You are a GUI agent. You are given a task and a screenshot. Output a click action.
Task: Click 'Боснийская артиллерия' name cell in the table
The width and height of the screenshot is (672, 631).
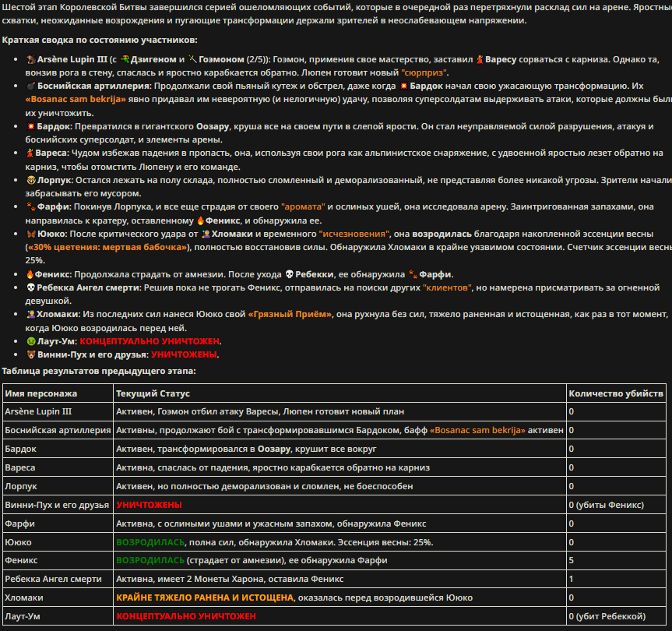(58, 430)
